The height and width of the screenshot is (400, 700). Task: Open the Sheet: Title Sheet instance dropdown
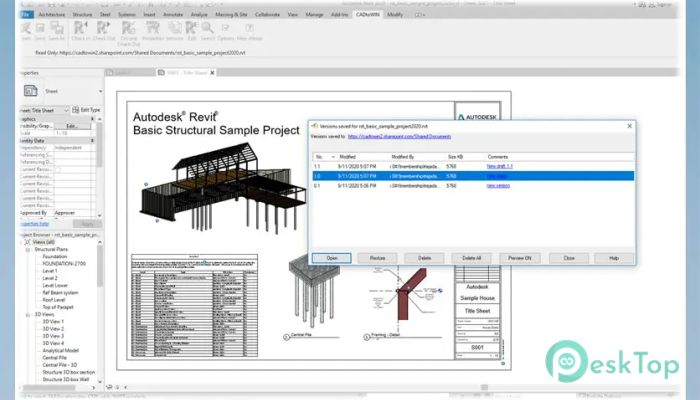(x=66, y=110)
